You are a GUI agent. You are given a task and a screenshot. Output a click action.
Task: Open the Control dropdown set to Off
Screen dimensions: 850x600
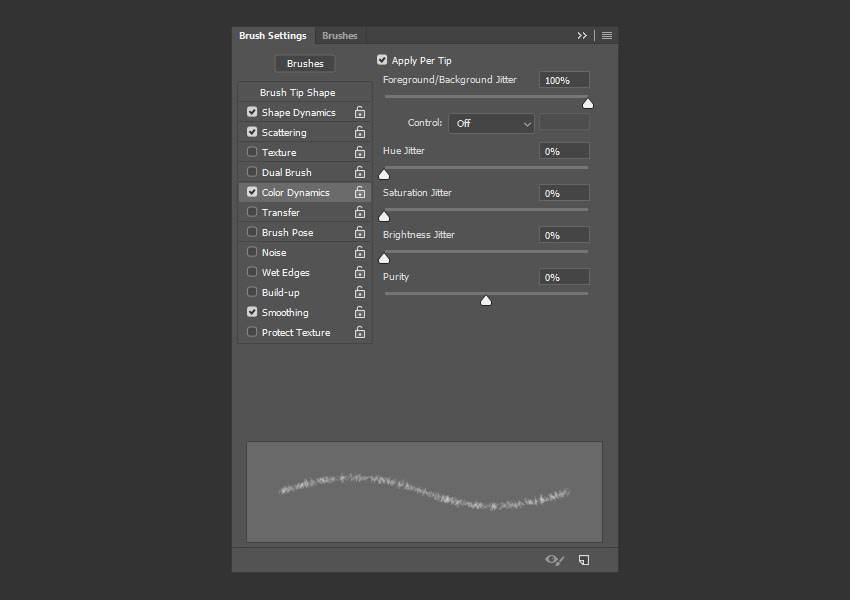click(x=491, y=123)
